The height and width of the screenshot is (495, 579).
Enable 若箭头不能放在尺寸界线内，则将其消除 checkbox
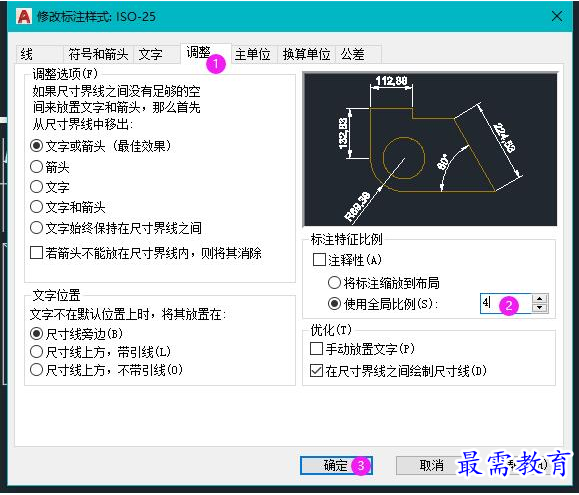pyautogui.click(x=146, y=253)
